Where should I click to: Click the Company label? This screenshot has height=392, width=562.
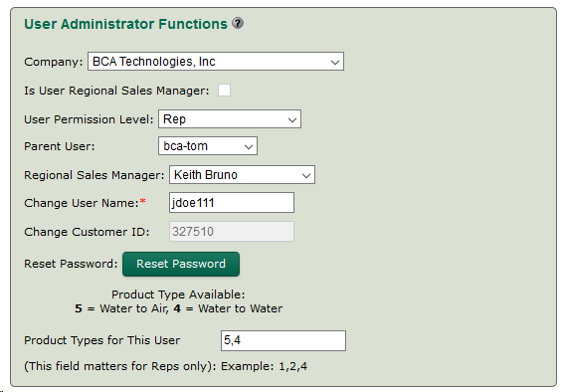[54, 62]
